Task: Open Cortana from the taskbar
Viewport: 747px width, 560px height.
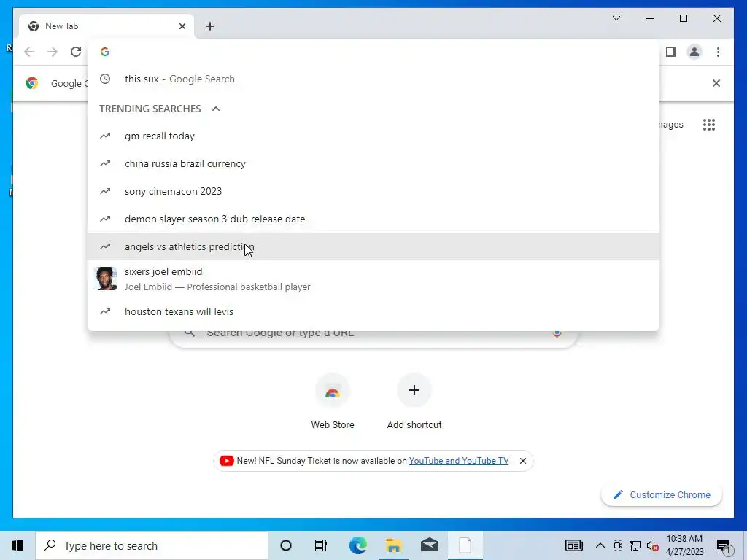Action: click(x=286, y=545)
